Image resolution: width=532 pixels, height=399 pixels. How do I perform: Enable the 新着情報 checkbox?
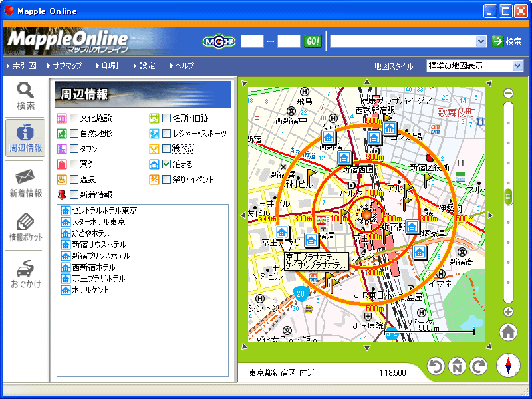coord(74,194)
